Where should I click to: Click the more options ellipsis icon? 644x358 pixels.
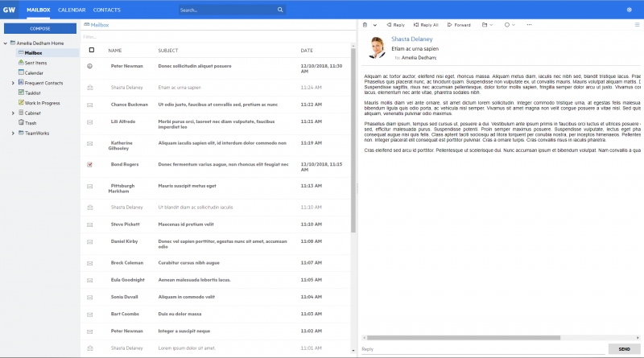point(529,25)
